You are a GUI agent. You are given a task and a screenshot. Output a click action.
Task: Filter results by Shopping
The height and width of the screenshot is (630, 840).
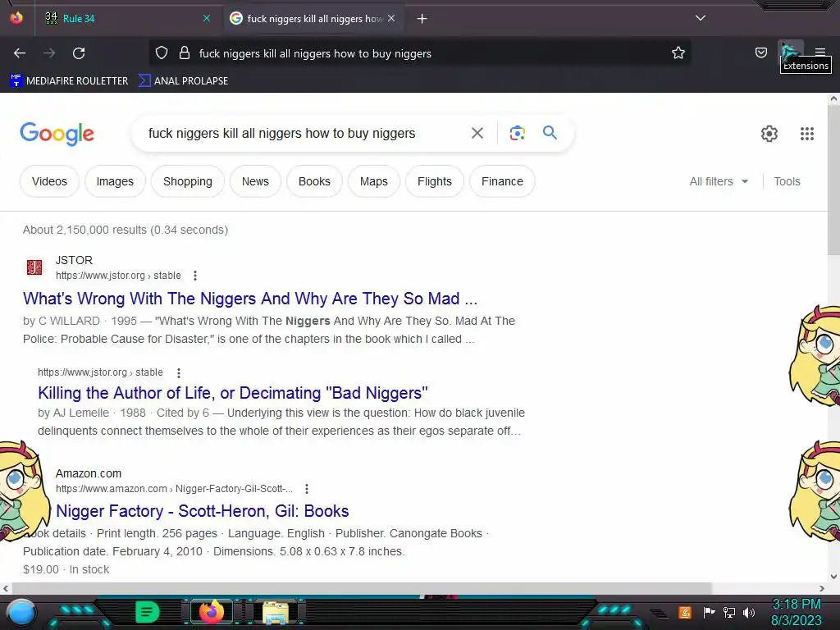point(188,181)
